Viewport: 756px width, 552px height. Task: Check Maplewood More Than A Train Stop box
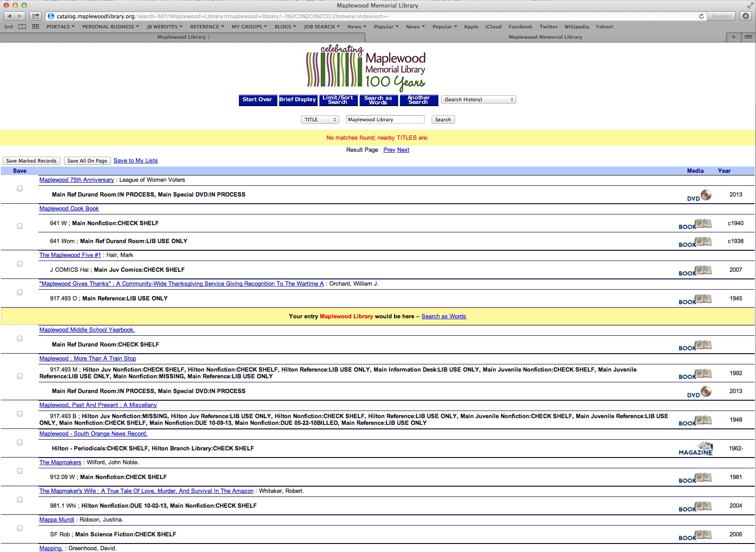pos(20,376)
